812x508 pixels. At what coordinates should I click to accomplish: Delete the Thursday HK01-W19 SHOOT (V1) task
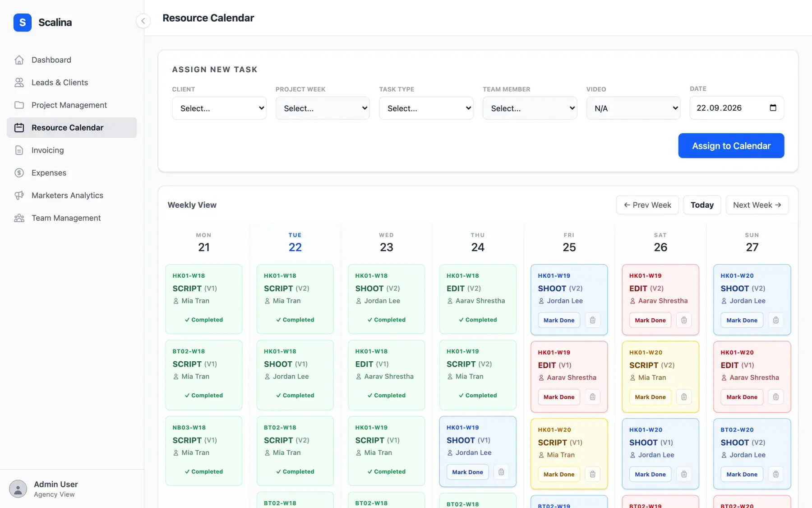coord(501,472)
